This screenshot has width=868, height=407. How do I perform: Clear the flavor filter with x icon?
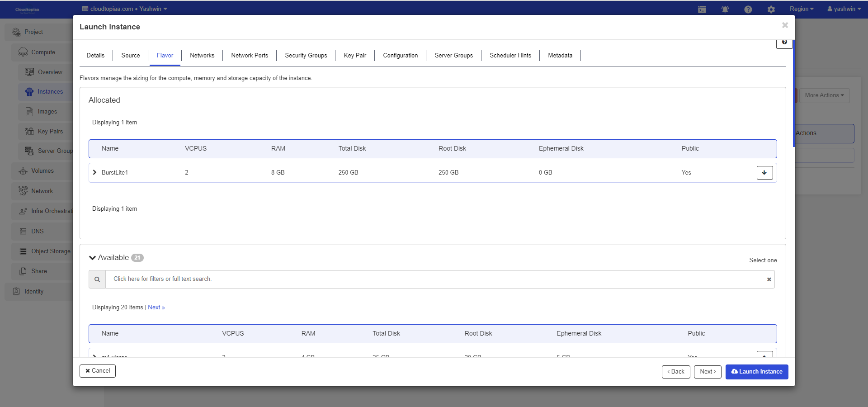pyautogui.click(x=769, y=279)
